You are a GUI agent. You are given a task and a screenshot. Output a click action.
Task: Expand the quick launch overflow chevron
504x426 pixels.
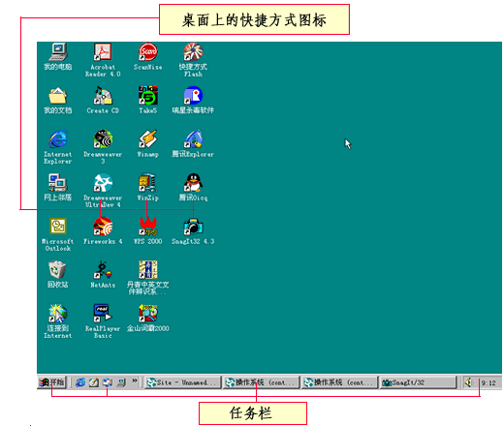(x=135, y=381)
